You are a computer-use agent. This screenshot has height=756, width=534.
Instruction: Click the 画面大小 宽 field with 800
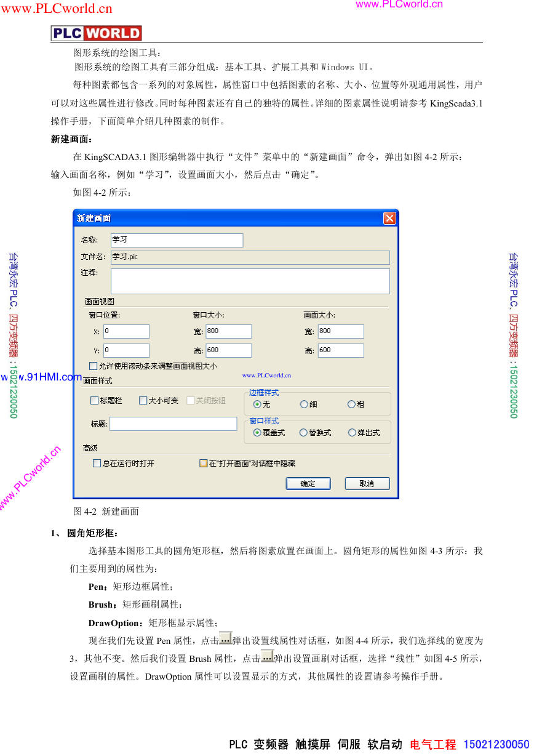[x=340, y=331]
